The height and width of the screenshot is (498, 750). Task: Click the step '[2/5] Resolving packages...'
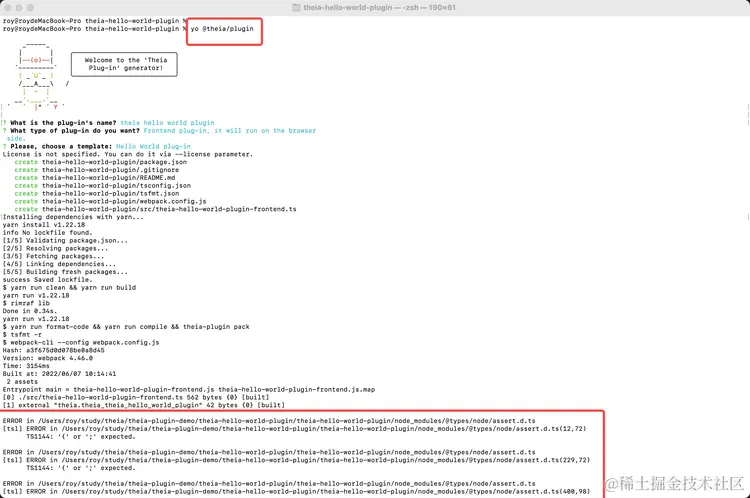tap(55, 248)
